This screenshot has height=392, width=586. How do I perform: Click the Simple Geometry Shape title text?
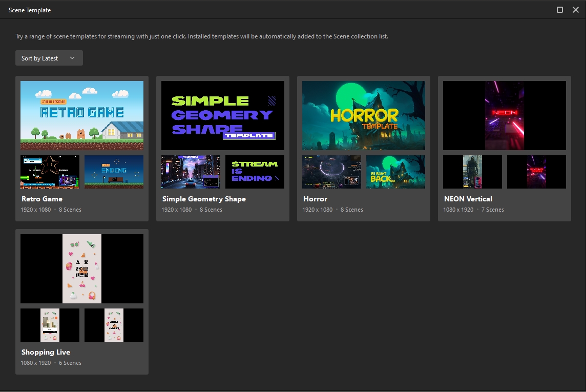coord(204,199)
